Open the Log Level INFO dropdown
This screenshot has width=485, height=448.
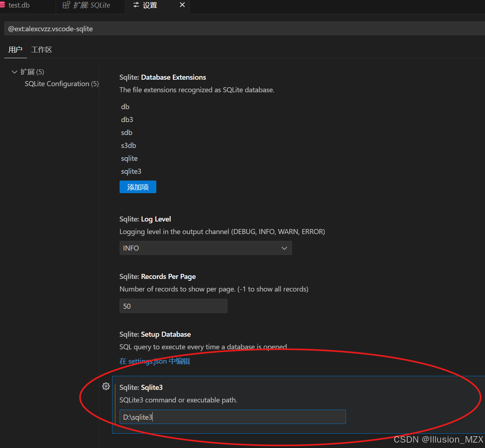click(x=205, y=248)
